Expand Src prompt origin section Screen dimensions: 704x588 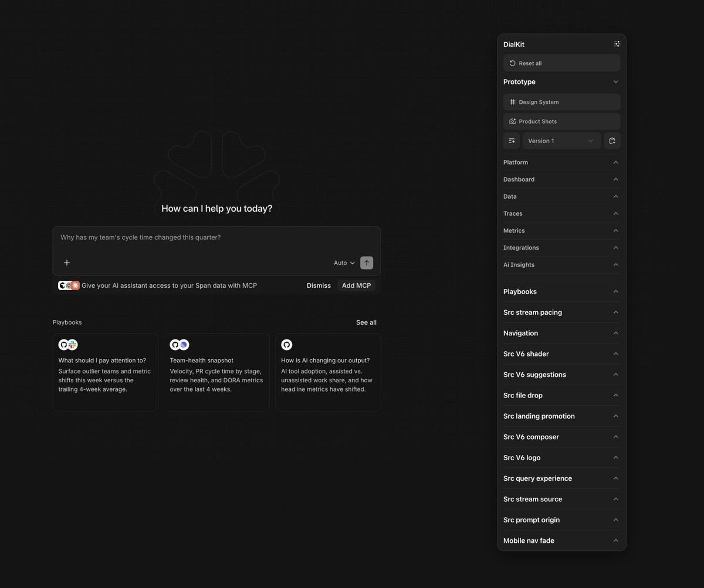(x=561, y=520)
